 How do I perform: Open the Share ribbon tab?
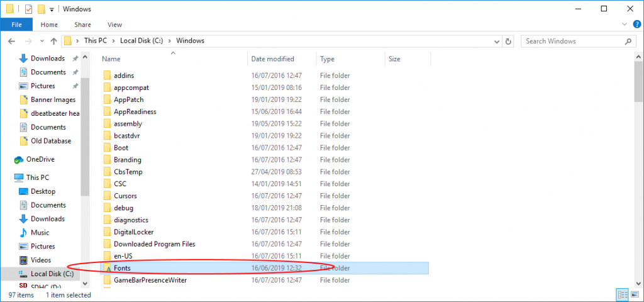pyautogui.click(x=83, y=25)
